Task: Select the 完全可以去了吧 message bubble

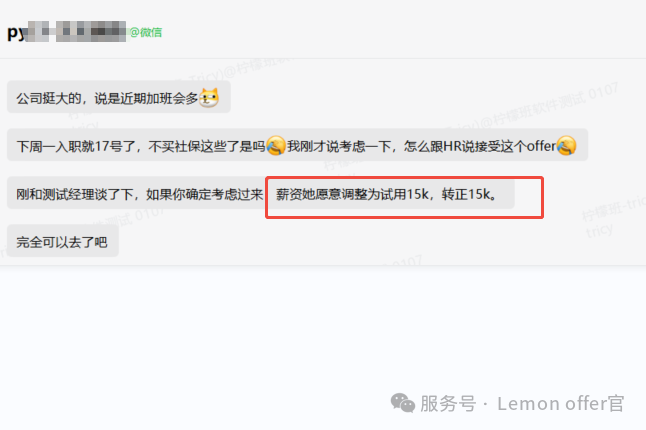Action: click(x=63, y=241)
